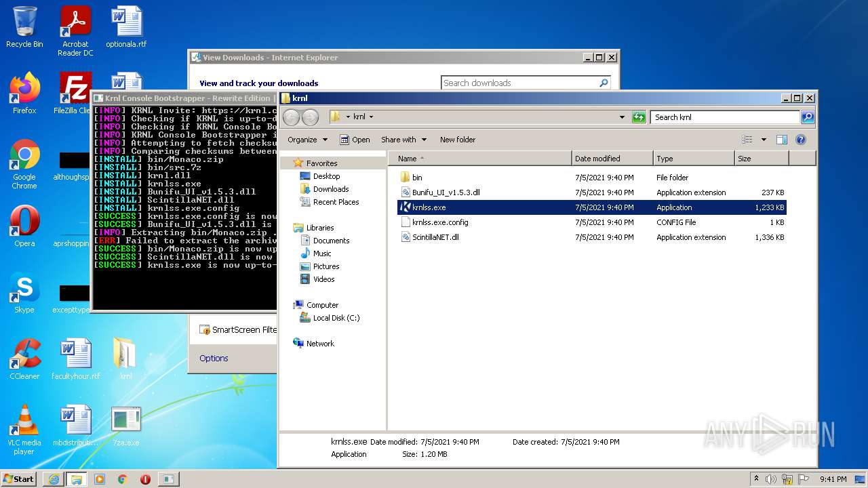868x488 pixels.
Task: Launch Google Chrome desktop shortcut
Action: tap(24, 165)
